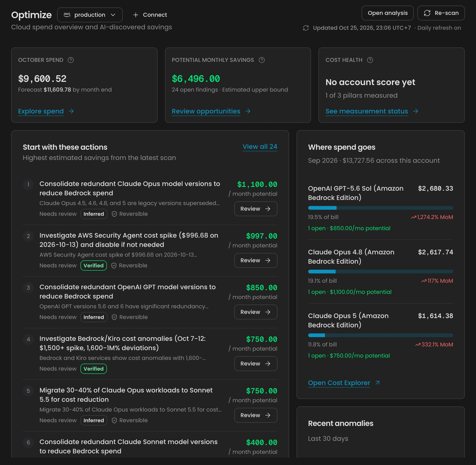Viewport: 476px width, 465px height.
Task: Open the Open Cost Explorer link
Action: pyautogui.click(x=339, y=383)
